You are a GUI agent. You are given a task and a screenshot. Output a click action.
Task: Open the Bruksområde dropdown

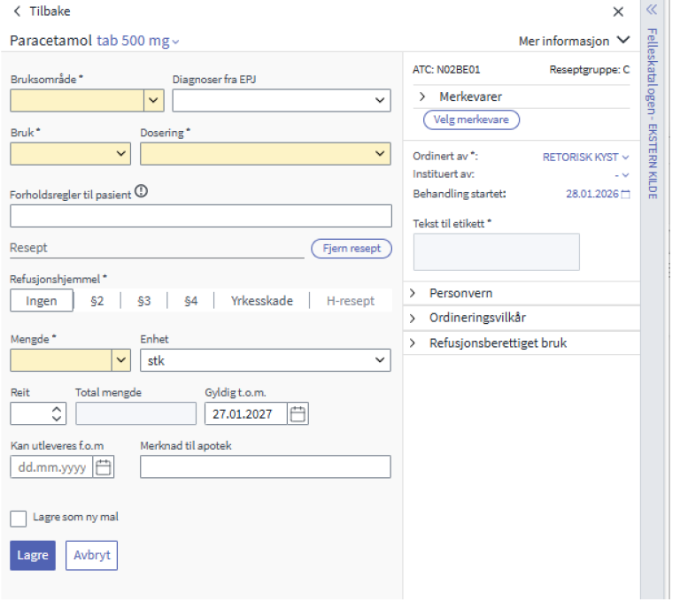(154, 100)
